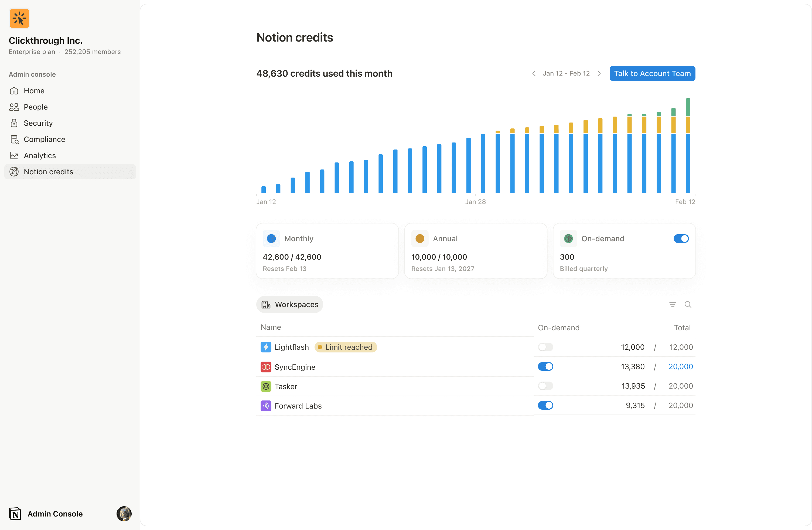Image resolution: width=812 pixels, height=530 pixels.
Task: Select the Forward Labs workspace name
Action: click(298, 406)
